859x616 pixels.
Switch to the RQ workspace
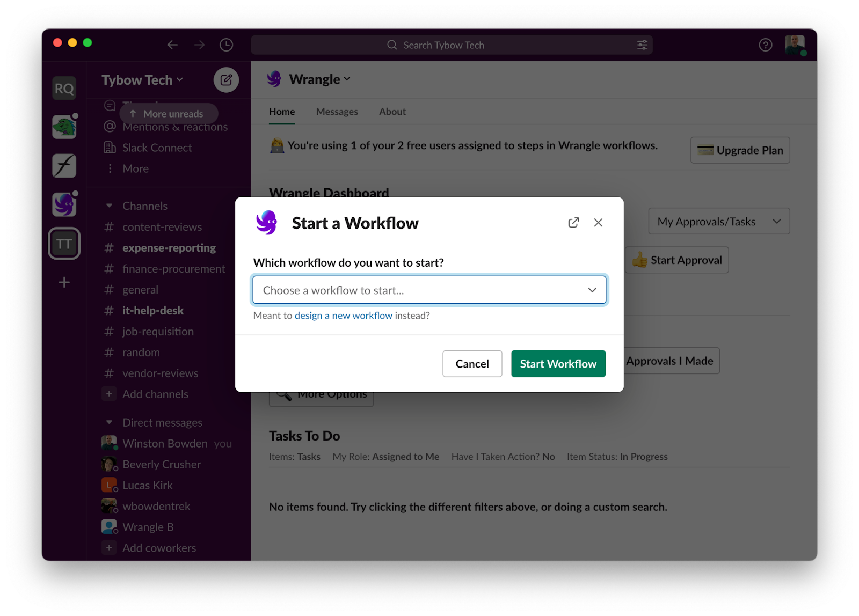64,89
